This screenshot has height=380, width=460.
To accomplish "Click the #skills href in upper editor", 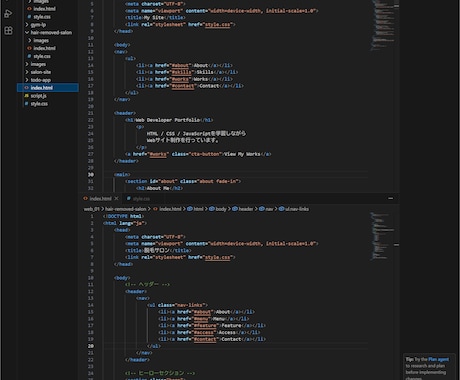I will (182, 72).
